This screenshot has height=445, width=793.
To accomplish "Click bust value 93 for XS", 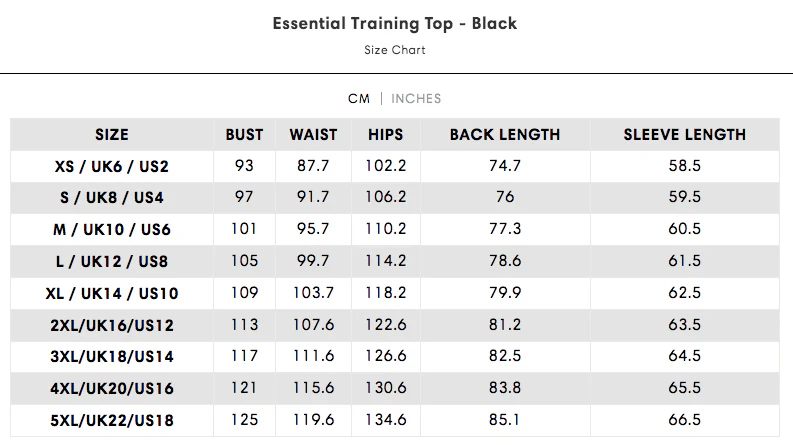I will coord(244,166).
